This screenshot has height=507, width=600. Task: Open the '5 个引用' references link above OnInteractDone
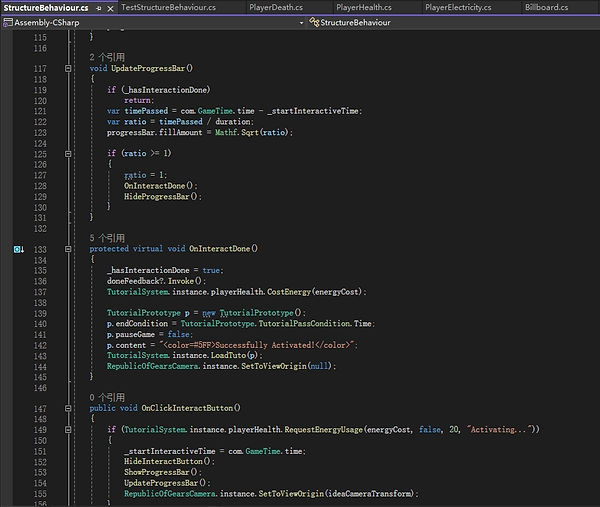107,238
